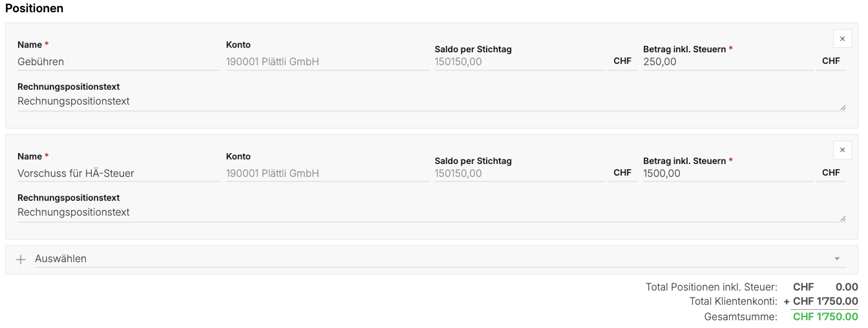This screenshot has height=328, width=868.
Task: Remove the Vorschuss für HÄ-Steuer position
Action: tap(842, 150)
